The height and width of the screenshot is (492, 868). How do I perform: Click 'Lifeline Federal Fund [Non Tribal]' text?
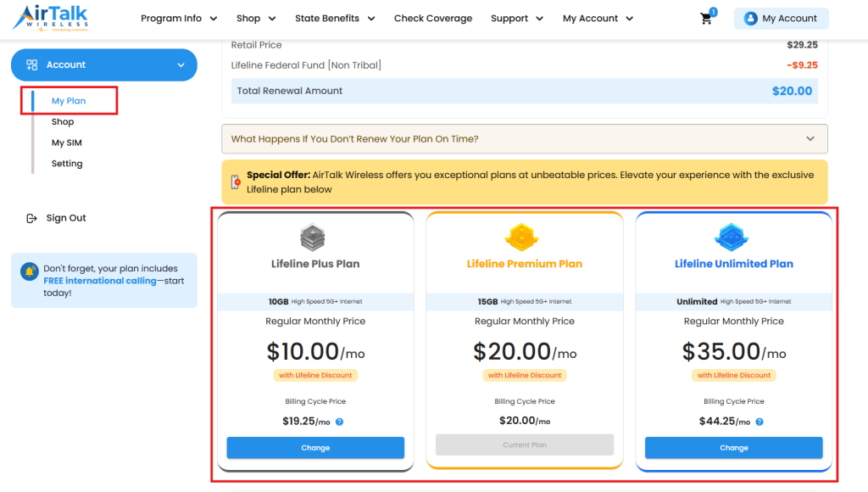pos(306,65)
